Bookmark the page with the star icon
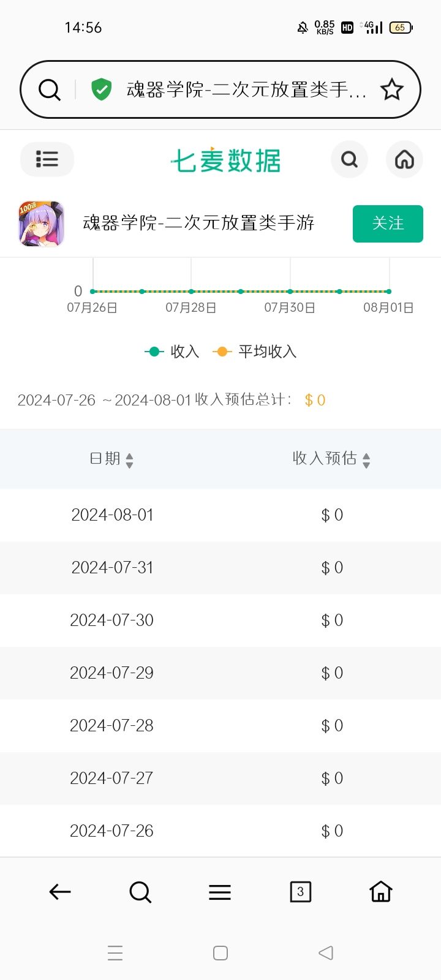The image size is (441, 980). (392, 89)
